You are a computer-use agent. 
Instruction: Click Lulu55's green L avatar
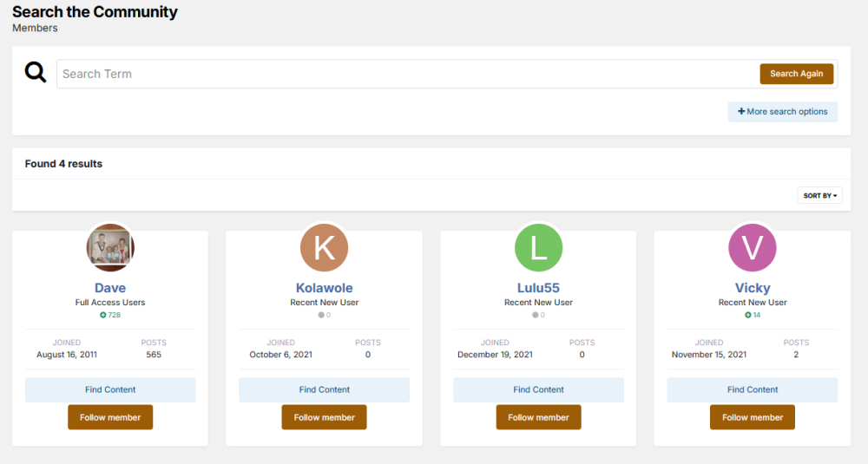pyautogui.click(x=538, y=247)
